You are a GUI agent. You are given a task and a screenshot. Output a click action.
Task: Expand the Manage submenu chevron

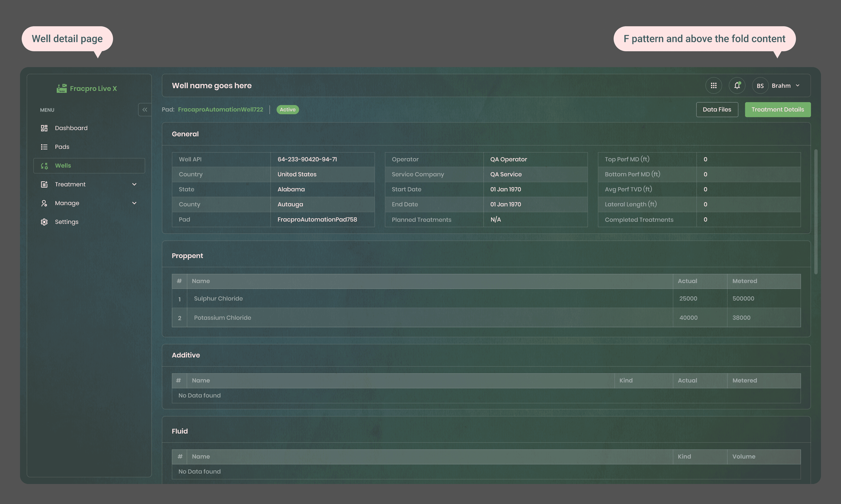pyautogui.click(x=134, y=203)
